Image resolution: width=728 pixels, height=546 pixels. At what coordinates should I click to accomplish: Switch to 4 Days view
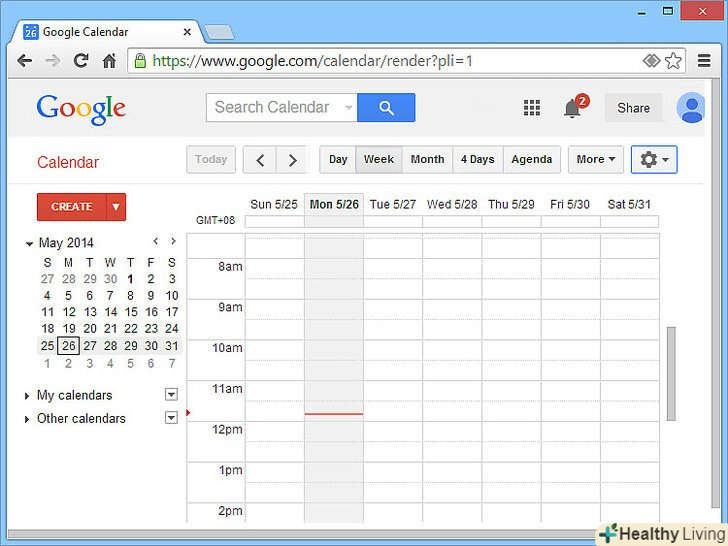pos(478,160)
